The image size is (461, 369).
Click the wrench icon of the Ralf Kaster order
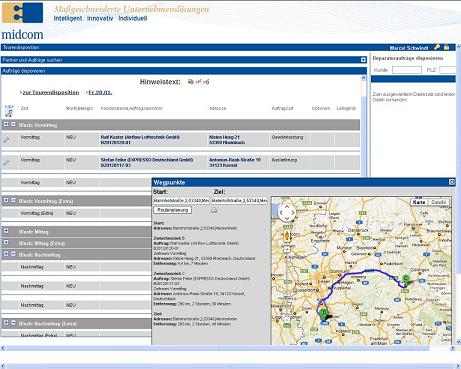click(6, 140)
